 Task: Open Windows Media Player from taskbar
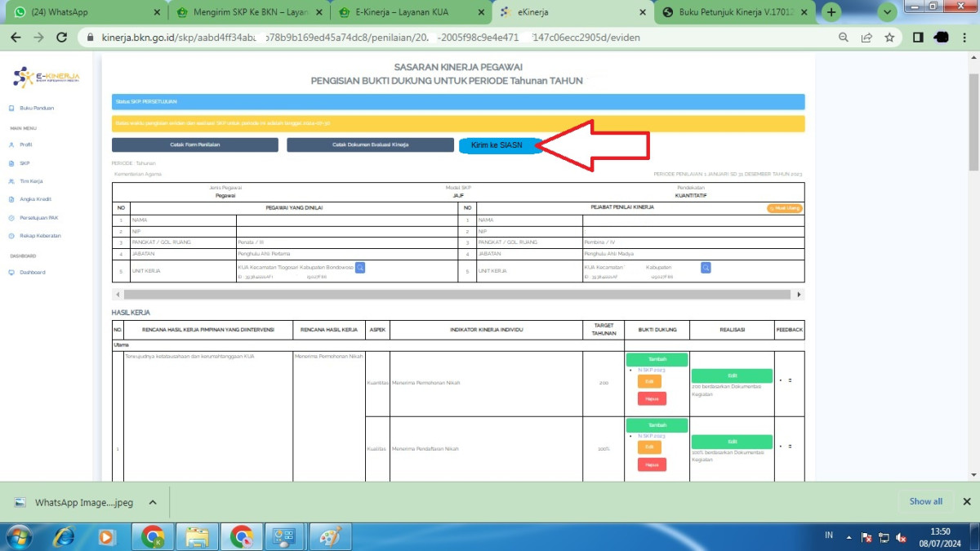107,536
